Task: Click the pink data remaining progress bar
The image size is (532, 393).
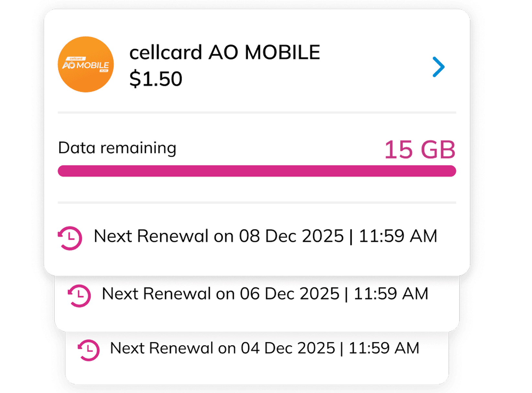Action: coord(257,171)
